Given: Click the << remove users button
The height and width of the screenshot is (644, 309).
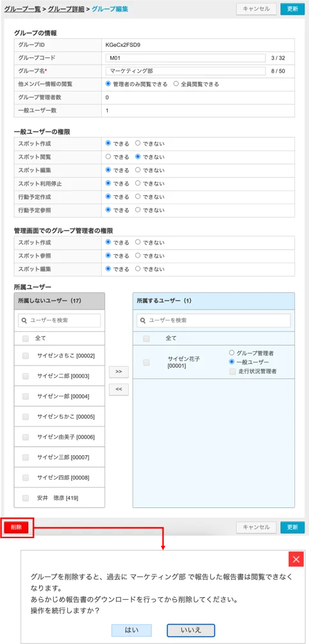Looking at the screenshot, I should click(119, 390).
